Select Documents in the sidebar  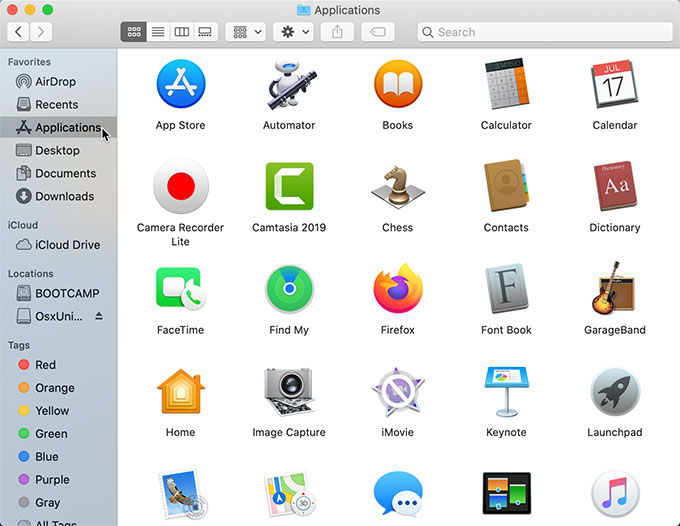point(59,173)
